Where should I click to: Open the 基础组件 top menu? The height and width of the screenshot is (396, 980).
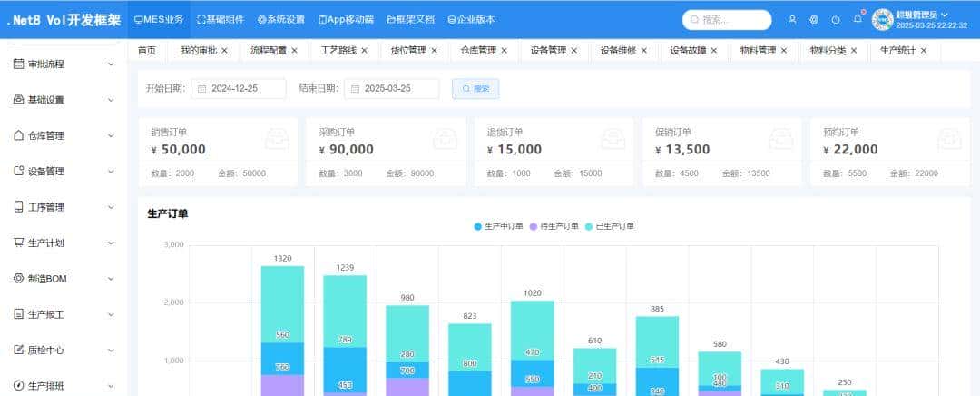click(220, 19)
